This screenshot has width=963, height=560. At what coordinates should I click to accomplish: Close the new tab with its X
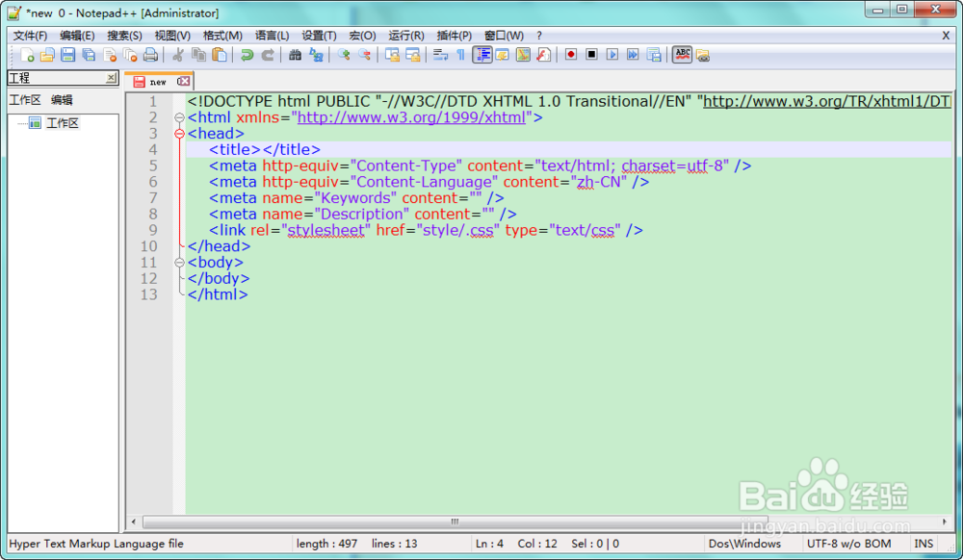(x=184, y=81)
